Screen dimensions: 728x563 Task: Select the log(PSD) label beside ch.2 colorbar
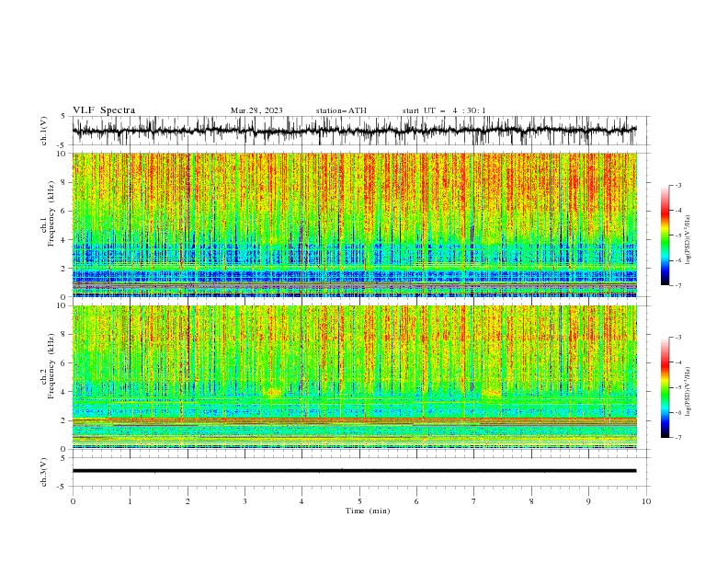click(x=688, y=391)
